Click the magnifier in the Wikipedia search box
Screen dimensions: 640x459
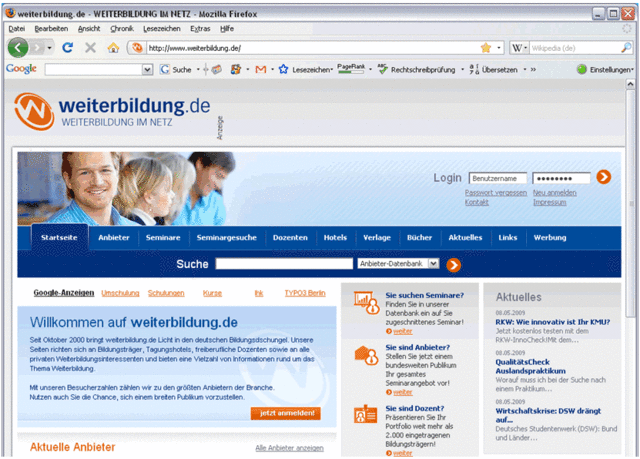point(626,48)
